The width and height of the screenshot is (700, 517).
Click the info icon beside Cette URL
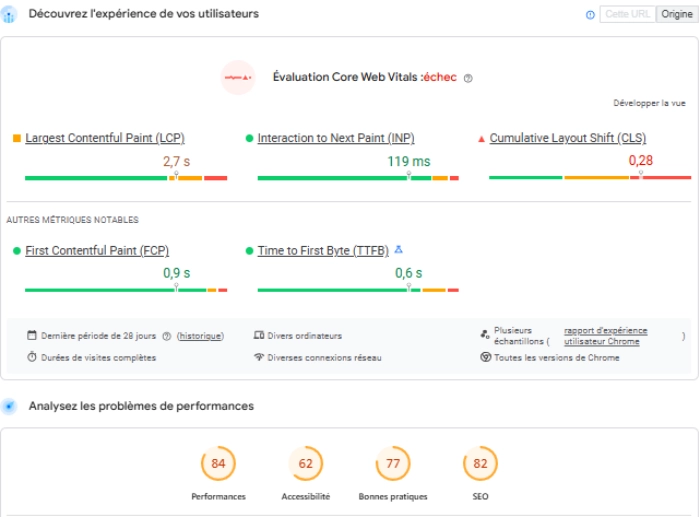[x=590, y=15]
